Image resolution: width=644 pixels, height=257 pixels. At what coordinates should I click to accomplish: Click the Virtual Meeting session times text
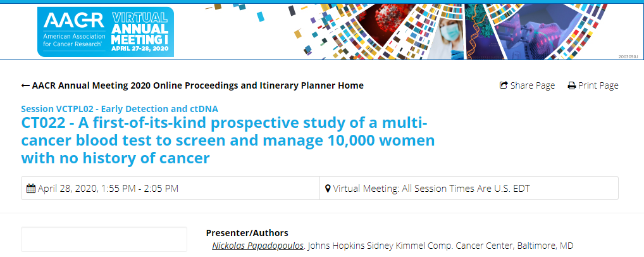tap(431, 189)
